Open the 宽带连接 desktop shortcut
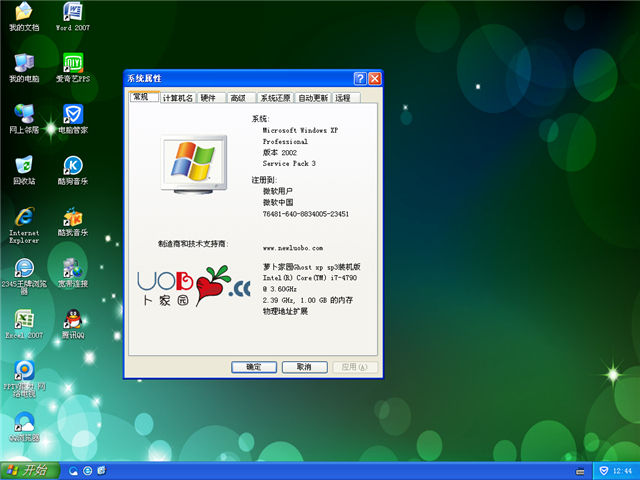The width and height of the screenshot is (640, 480). coord(73,273)
